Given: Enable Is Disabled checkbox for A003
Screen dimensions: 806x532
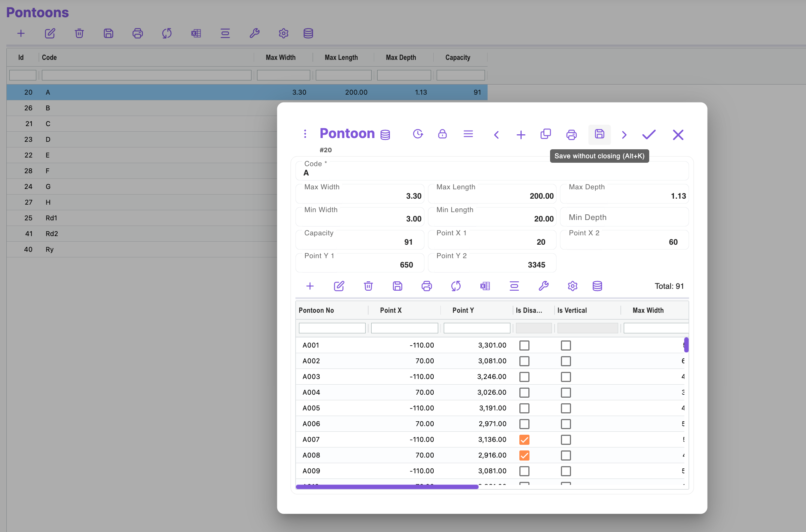Looking at the screenshot, I should pyautogui.click(x=524, y=377).
